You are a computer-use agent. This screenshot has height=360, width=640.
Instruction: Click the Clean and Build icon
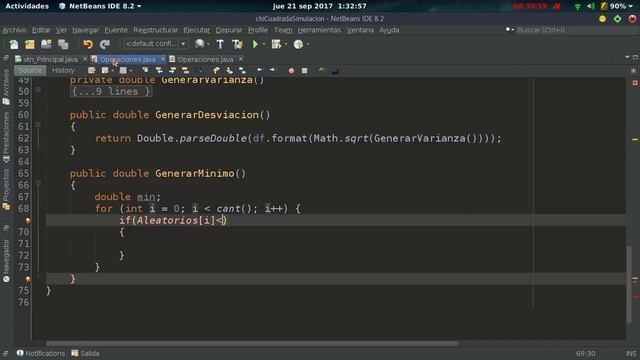click(237, 44)
